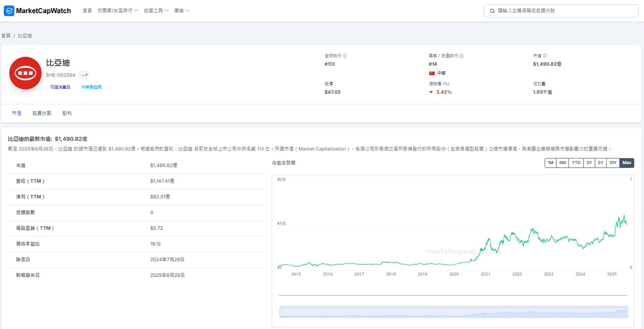The width and height of the screenshot is (644, 329).
Task: Click the China flag icon
Action: pos(431,73)
